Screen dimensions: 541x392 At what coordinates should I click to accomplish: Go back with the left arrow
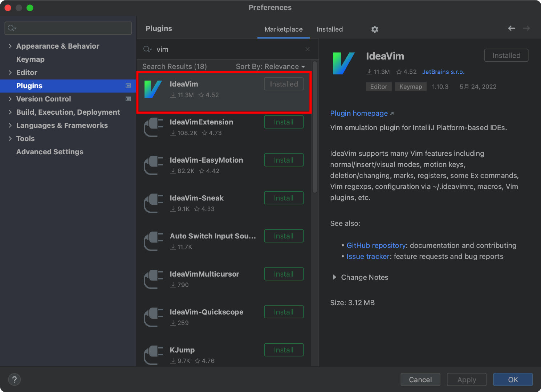click(x=512, y=28)
